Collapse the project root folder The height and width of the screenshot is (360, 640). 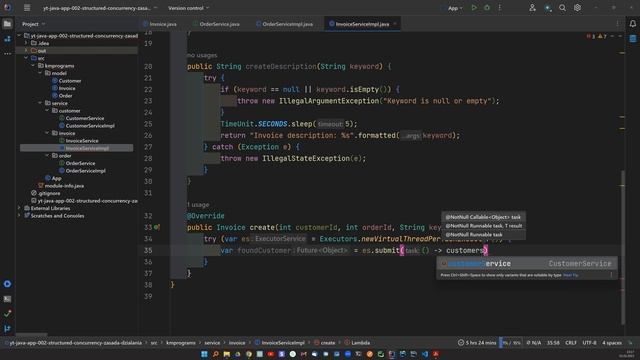coord(19,36)
